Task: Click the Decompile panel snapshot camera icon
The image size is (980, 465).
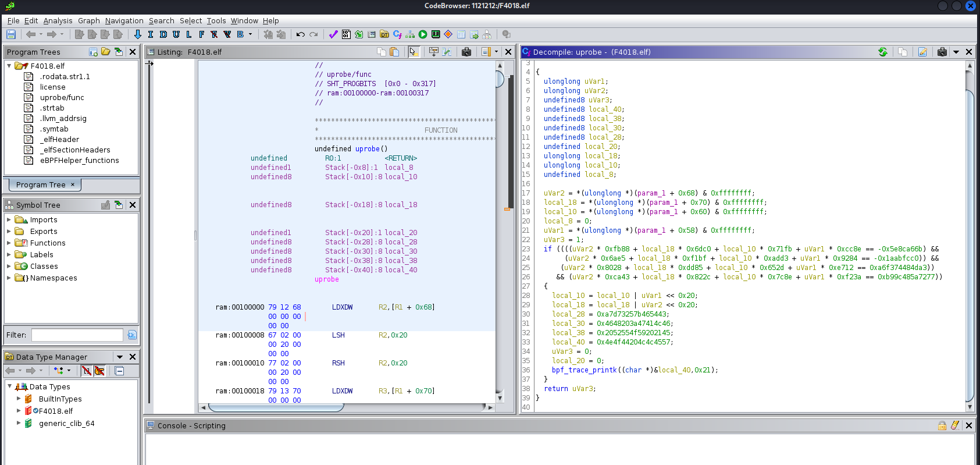Action: click(x=942, y=52)
